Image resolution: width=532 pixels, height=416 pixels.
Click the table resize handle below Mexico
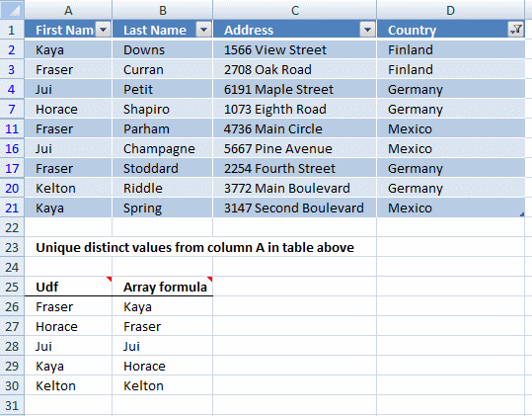[x=522, y=214]
